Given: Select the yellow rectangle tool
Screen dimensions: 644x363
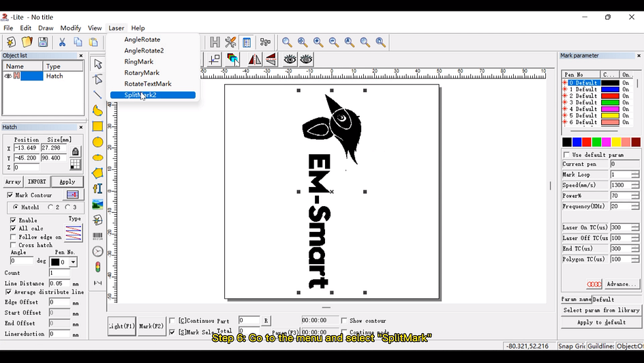Looking at the screenshot, I should tap(97, 126).
